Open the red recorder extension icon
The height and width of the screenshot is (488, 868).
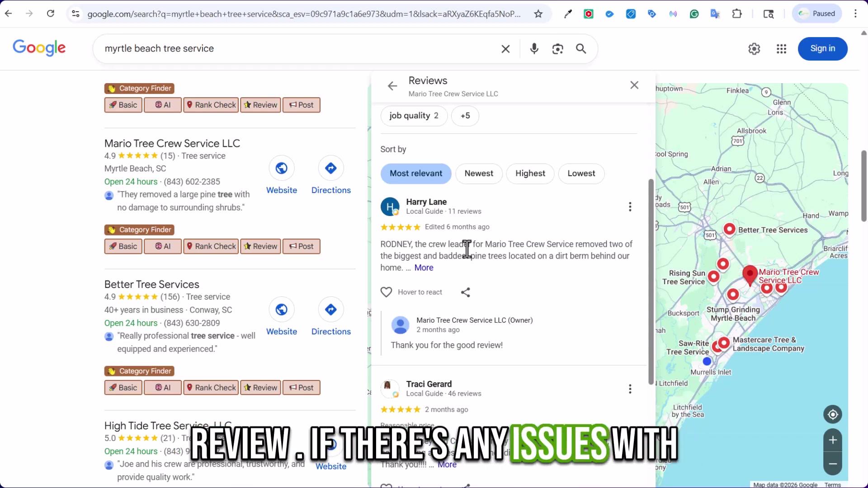click(589, 14)
